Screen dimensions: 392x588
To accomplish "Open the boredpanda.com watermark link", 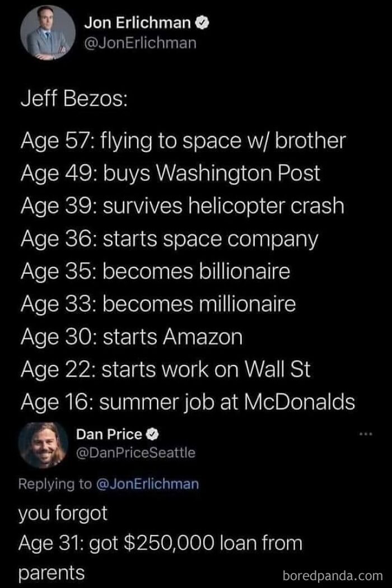I will [332, 577].
